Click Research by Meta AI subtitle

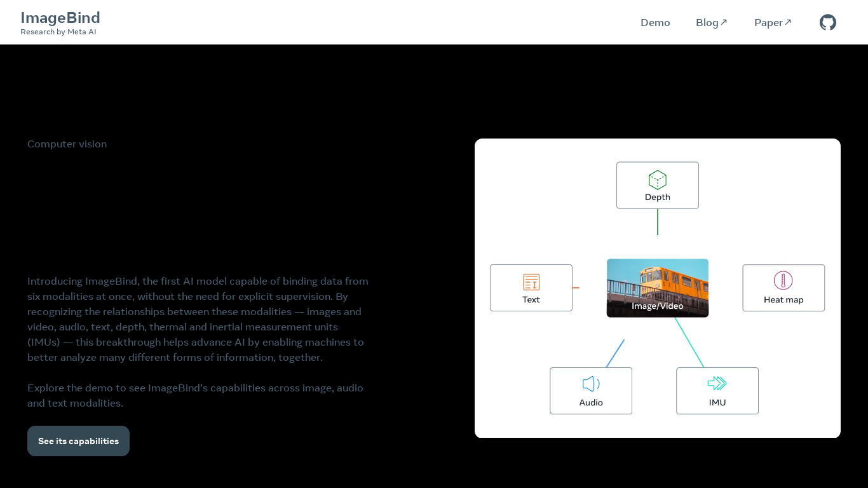(x=58, y=32)
